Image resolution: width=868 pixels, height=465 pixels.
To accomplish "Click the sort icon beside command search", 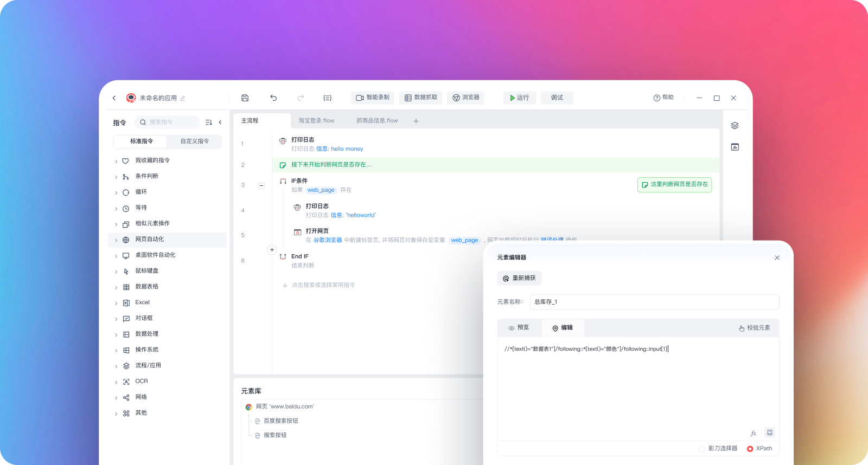I will click(209, 122).
